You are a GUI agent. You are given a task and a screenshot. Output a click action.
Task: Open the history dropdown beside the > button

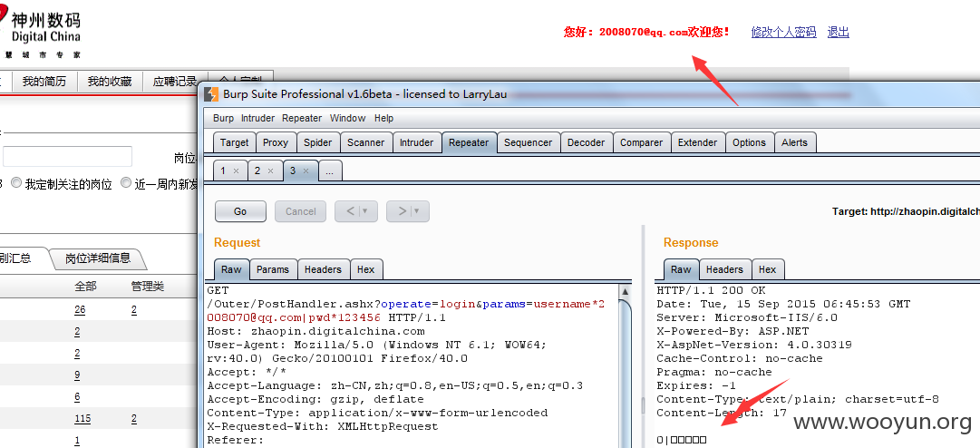(416, 211)
